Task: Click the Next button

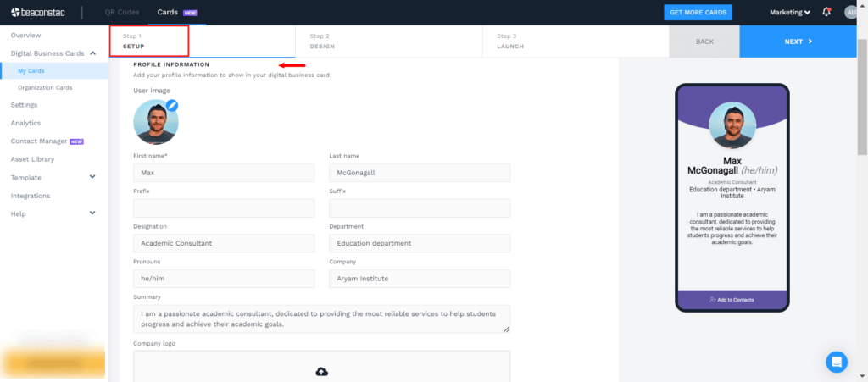Action: (x=798, y=42)
